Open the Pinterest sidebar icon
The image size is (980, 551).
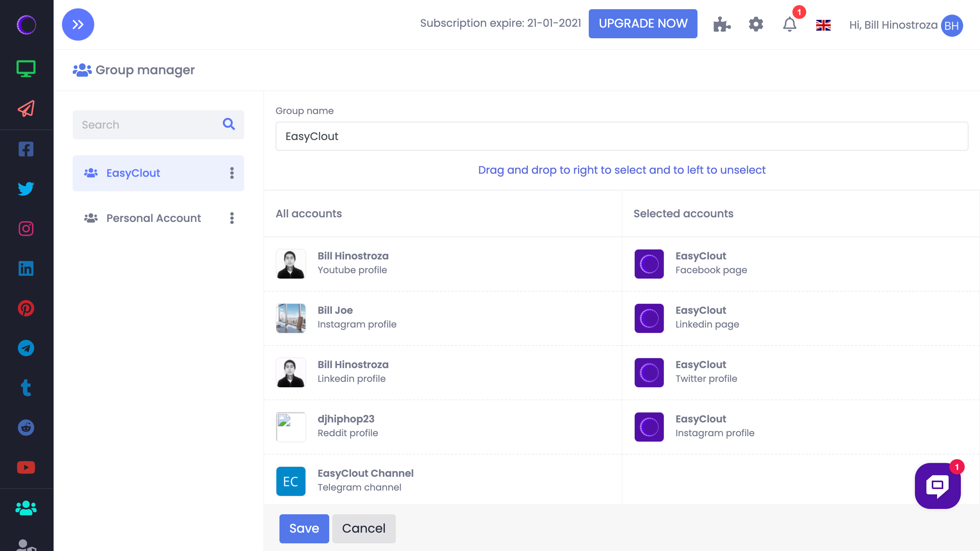tap(26, 308)
